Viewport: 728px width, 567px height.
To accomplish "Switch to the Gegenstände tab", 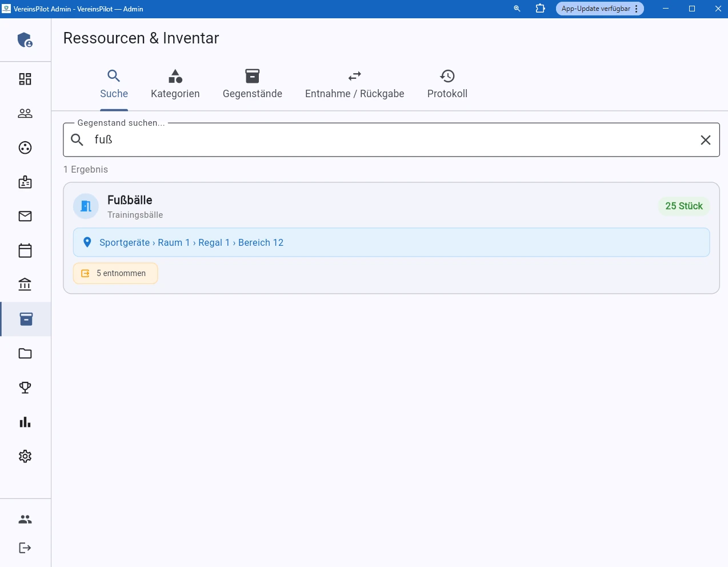I will [x=252, y=85].
